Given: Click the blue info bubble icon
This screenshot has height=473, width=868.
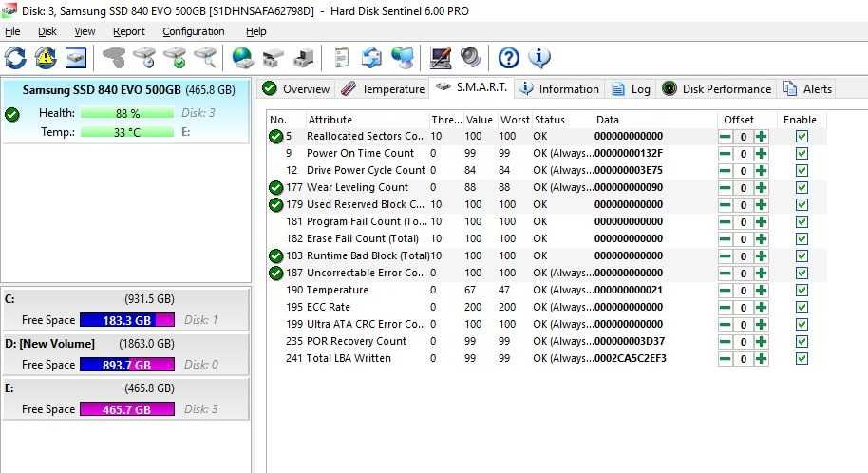Looking at the screenshot, I should click(x=539, y=58).
